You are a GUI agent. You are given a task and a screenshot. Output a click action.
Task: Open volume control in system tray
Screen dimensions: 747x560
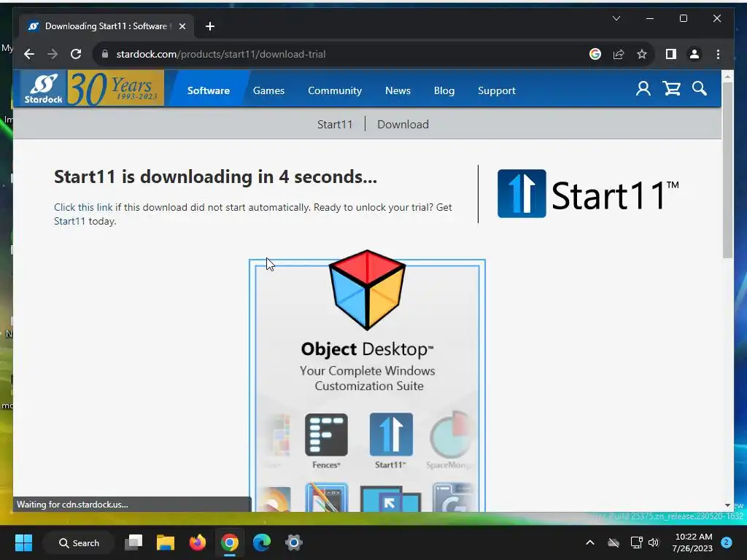[x=654, y=542]
